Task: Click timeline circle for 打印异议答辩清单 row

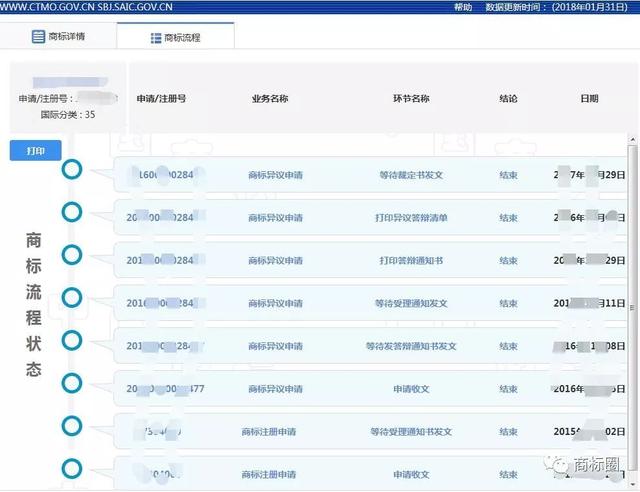Action: (x=72, y=212)
